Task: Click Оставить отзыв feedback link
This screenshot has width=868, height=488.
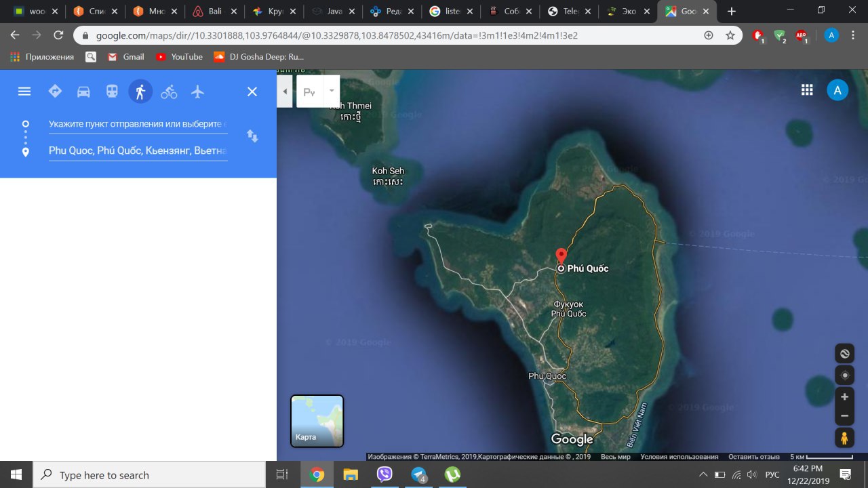Action: click(x=754, y=457)
